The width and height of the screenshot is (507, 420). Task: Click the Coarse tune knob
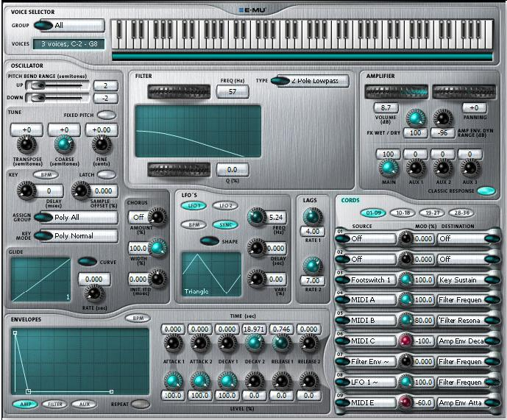pyautogui.click(x=64, y=143)
